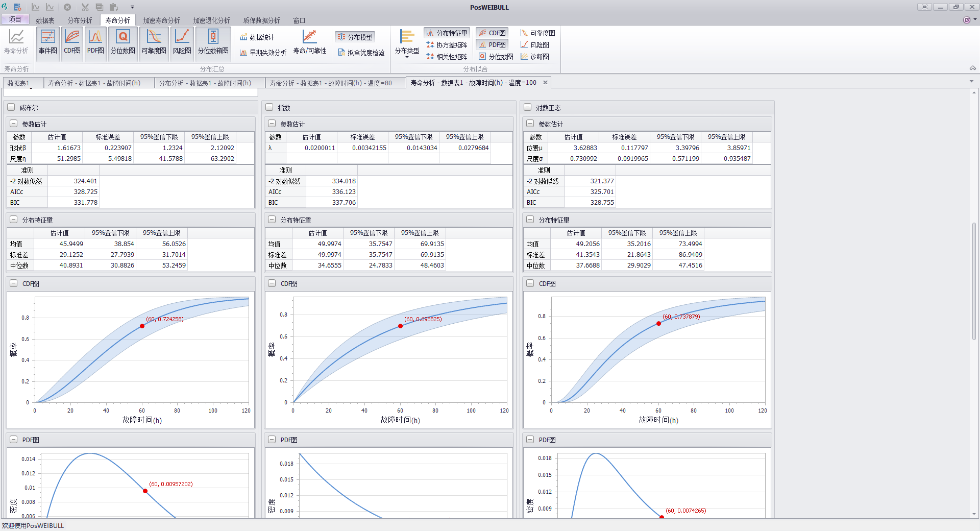Viewport: 980px width, 531px height.
Task: Switch to the 加速寿命分析 ribbon tab
Action: pyautogui.click(x=161, y=20)
